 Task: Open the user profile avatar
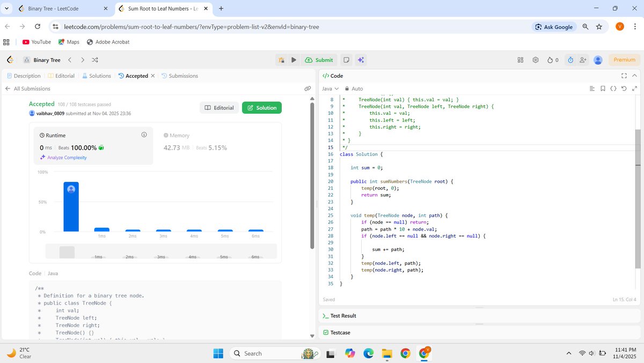tap(598, 60)
